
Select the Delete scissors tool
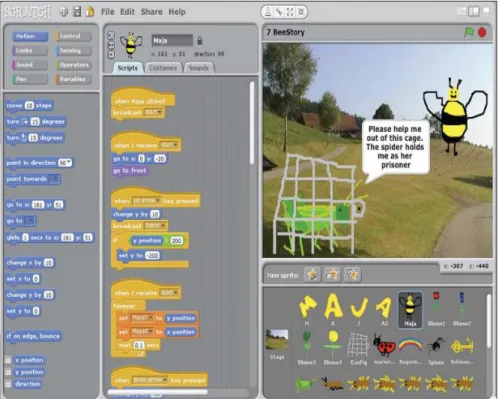(279, 12)
